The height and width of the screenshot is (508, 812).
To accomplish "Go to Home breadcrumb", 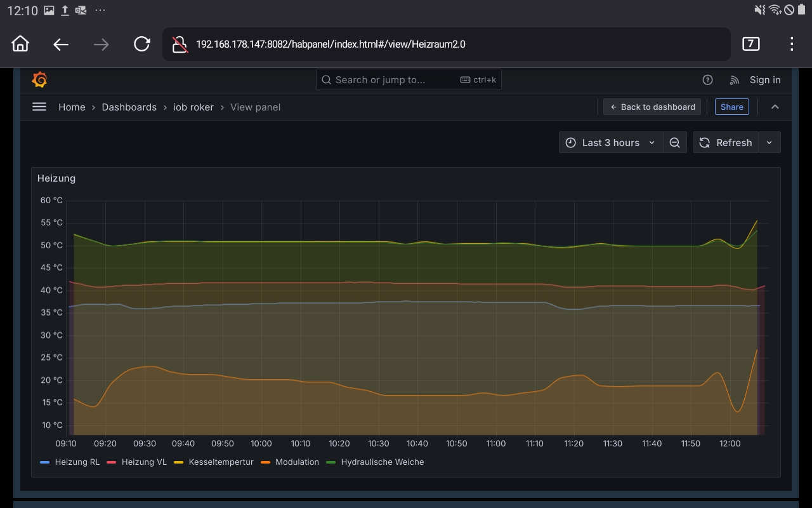I will click(72, 107).
